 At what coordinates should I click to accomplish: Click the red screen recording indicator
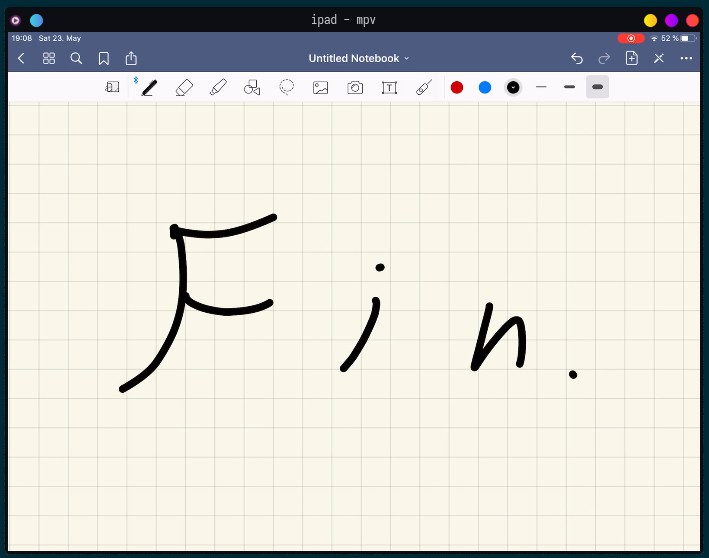tap(631, 38)
